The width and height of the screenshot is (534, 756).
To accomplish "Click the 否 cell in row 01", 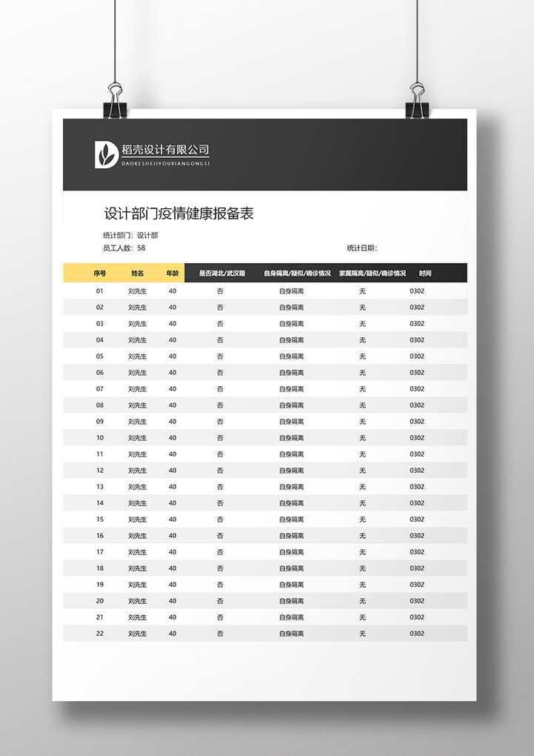I will pos(220,291).
